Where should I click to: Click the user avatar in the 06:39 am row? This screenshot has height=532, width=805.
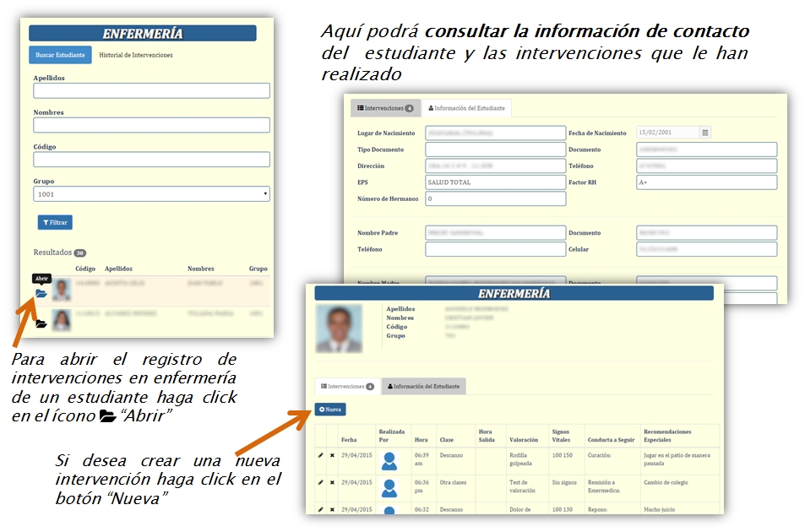(x=389, y=461)
